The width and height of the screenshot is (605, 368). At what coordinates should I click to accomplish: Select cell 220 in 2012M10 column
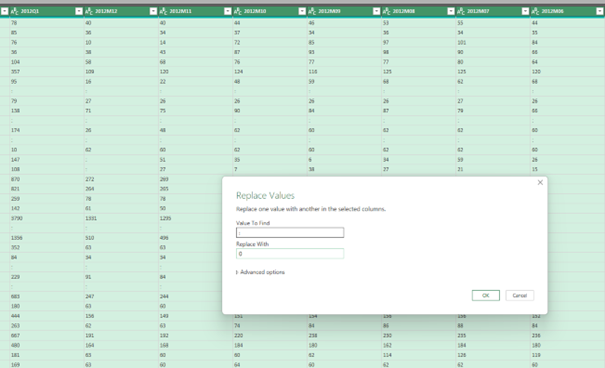(x=270, y=336)
